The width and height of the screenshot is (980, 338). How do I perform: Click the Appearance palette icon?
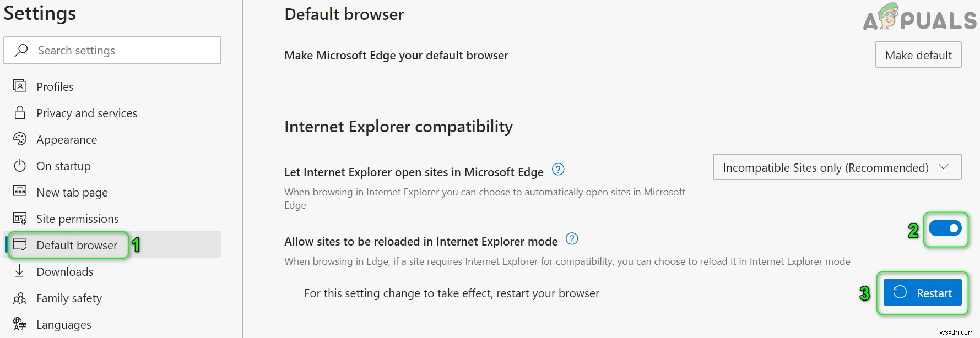pyautogui.click(x=19, y=139)
